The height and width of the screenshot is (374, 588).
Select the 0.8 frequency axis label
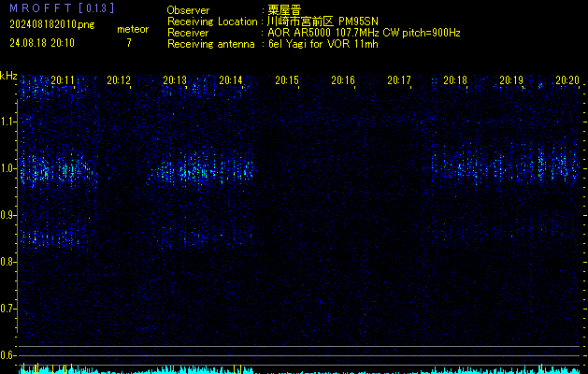tap(8, 262)
